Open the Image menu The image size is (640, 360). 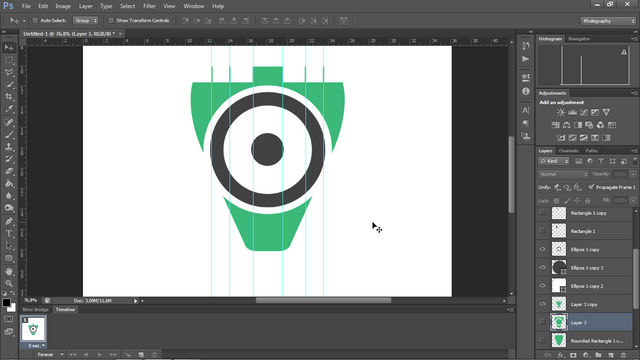[63, 6]
